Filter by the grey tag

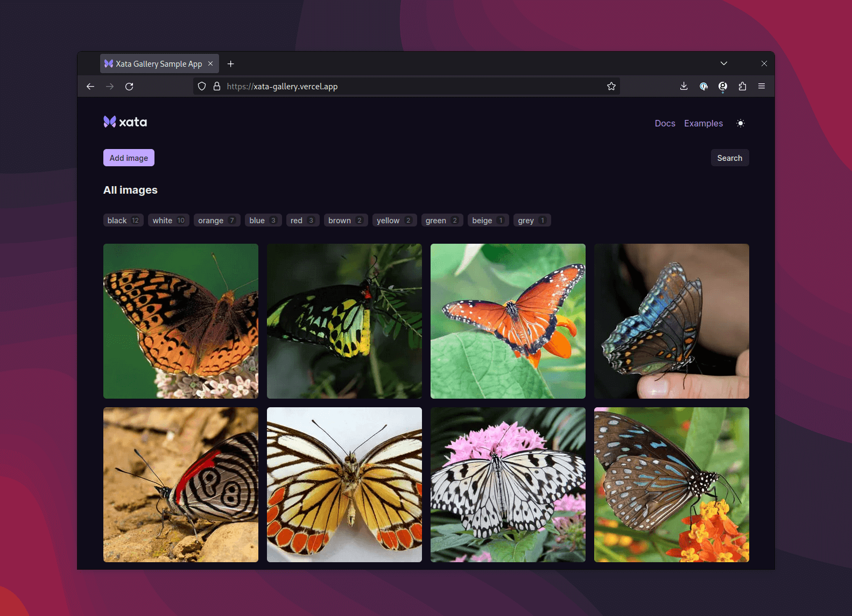tap(532, 220)
